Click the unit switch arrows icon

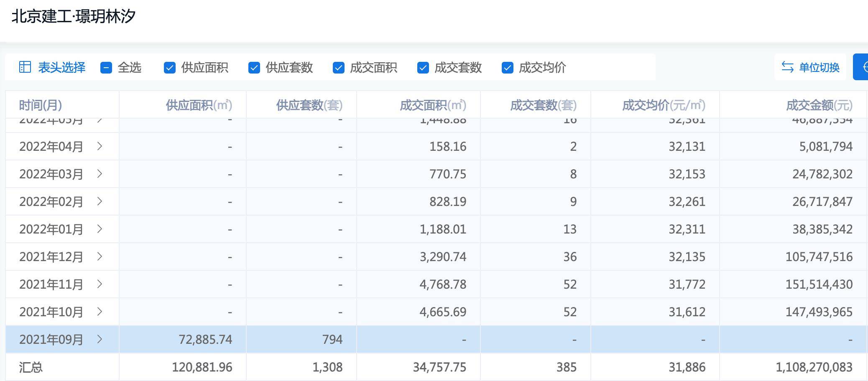coord(788,67)
